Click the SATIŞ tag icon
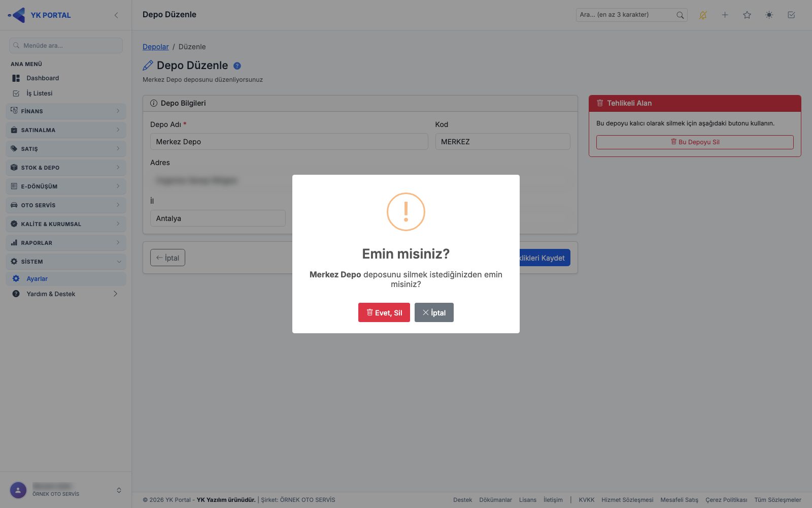This screenshot has width=812, height=508. [14, 149]
